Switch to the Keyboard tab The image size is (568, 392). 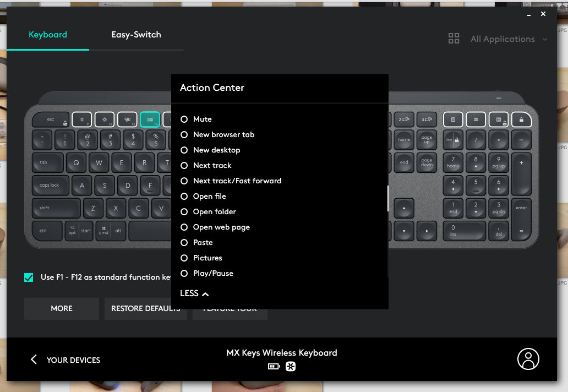48,35
